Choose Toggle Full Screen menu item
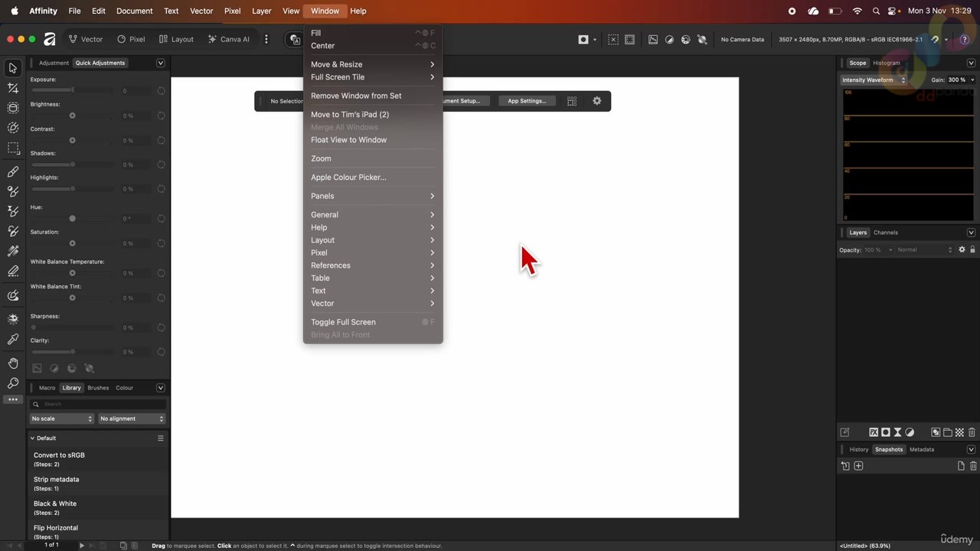This screenshot has width=980, height=551. [373, 322]
